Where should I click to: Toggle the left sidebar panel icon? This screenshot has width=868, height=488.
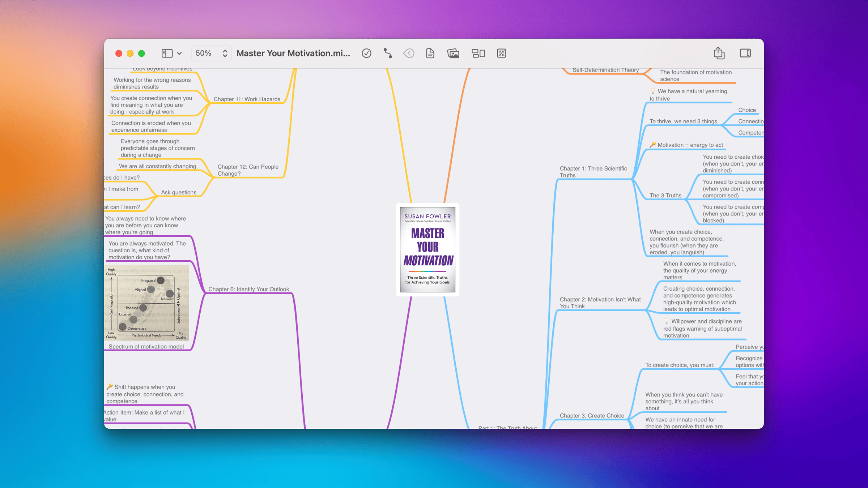tap(167, 53)
